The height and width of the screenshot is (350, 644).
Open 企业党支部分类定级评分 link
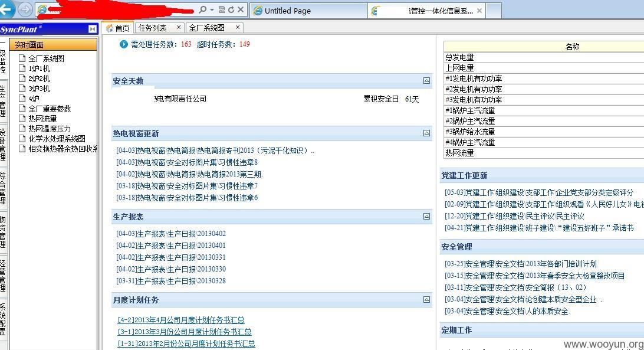click(539, 192)
